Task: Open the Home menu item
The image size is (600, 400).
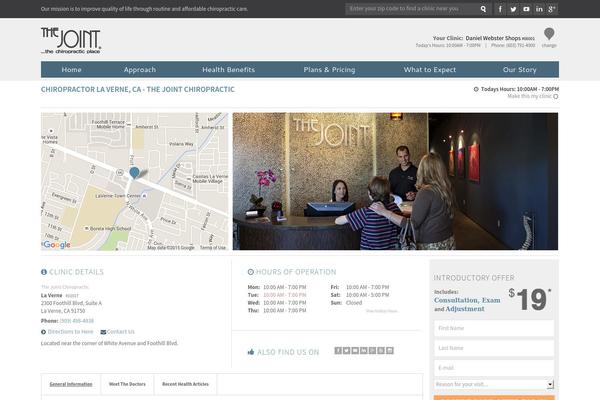Action: coord(72,70)
